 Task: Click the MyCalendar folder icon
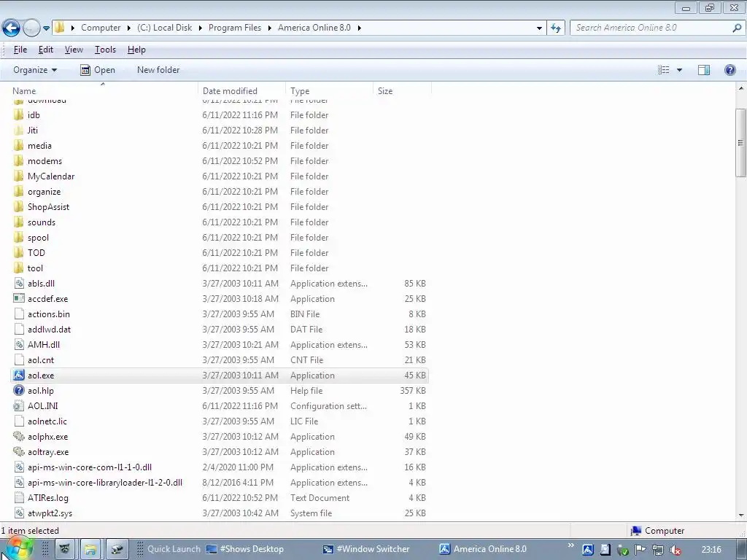coord(18,176)
